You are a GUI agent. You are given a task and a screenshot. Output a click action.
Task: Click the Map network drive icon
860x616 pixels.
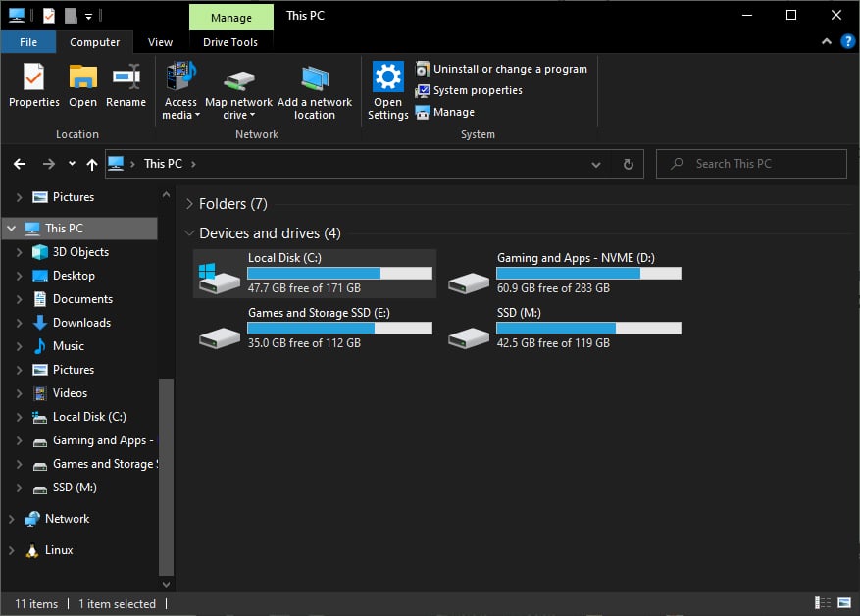click(x=238, y=78)
